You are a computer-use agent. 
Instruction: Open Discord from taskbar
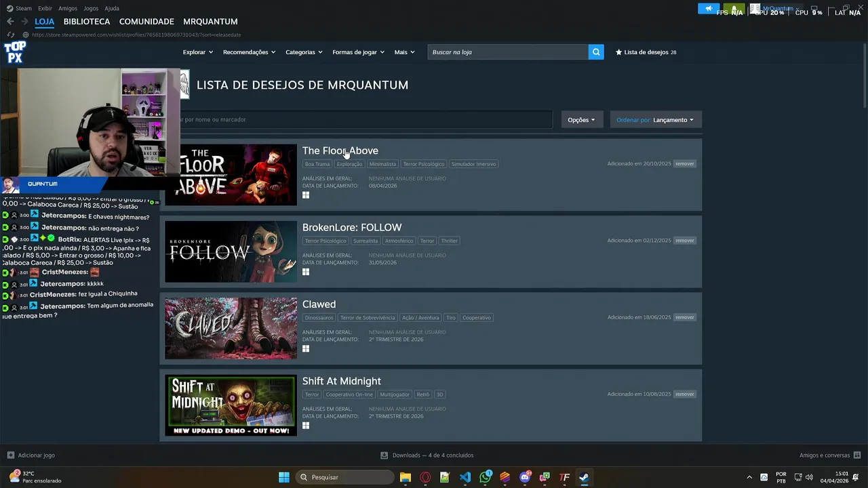coord(525,477)
